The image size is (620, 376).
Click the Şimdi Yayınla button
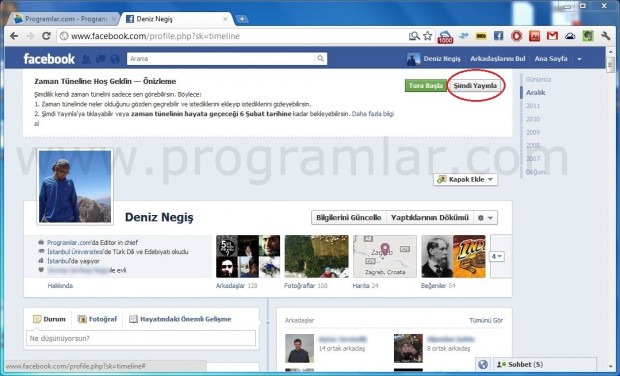point(475,85)
